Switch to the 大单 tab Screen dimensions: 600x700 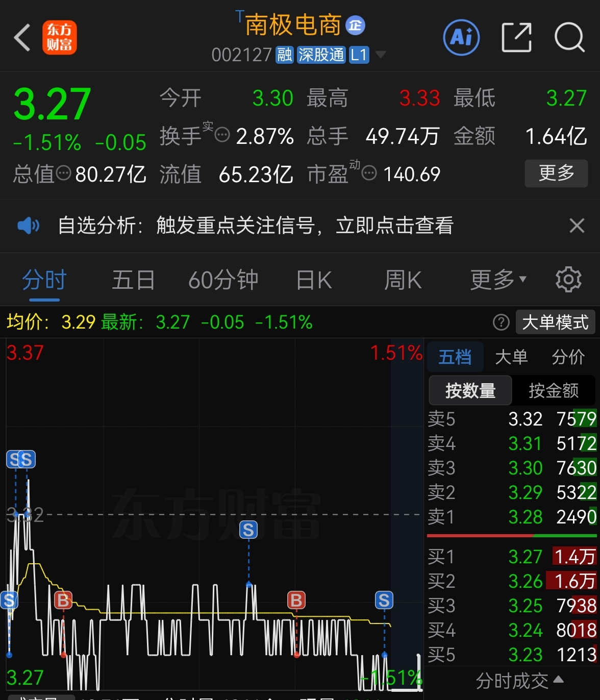pos(511,357)
